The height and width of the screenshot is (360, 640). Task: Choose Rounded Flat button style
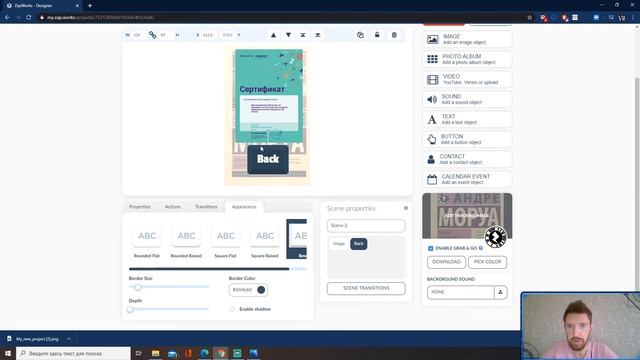(147, 241)
